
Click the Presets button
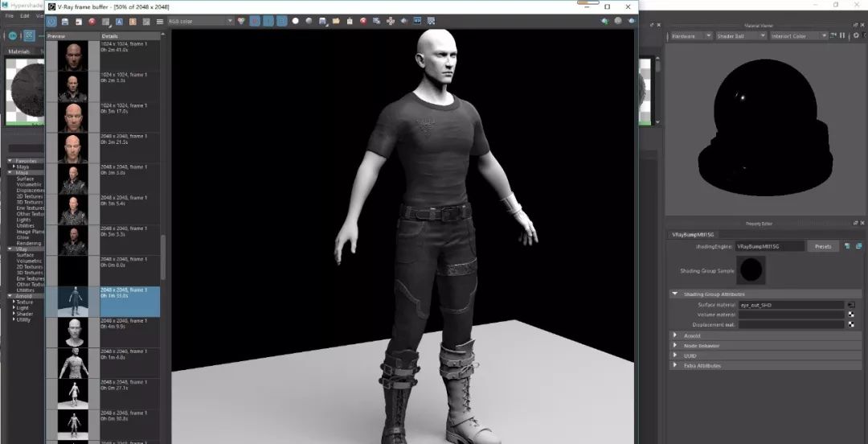(x=823, y=246)
